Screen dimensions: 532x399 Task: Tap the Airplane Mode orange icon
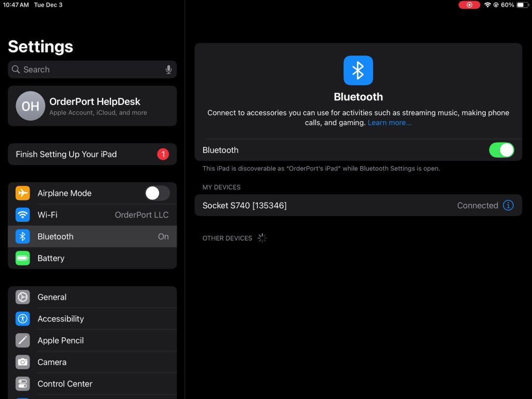pyautogui.click(x=23, y=193)
